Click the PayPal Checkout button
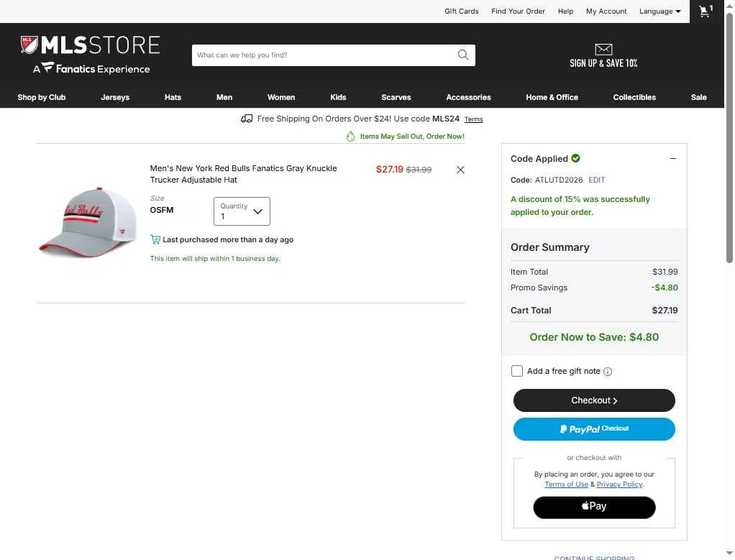735x560 pixels. pyautogui.click(x=594, y=428)
